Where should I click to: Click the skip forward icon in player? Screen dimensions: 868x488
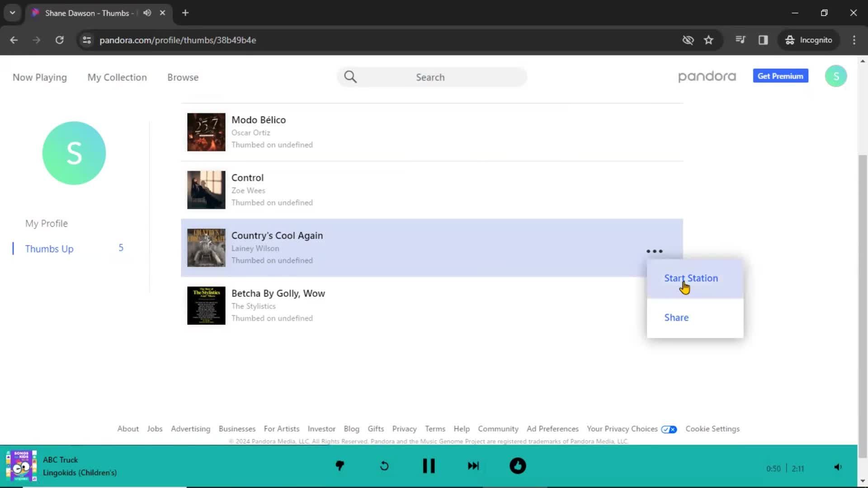point(473,465)
